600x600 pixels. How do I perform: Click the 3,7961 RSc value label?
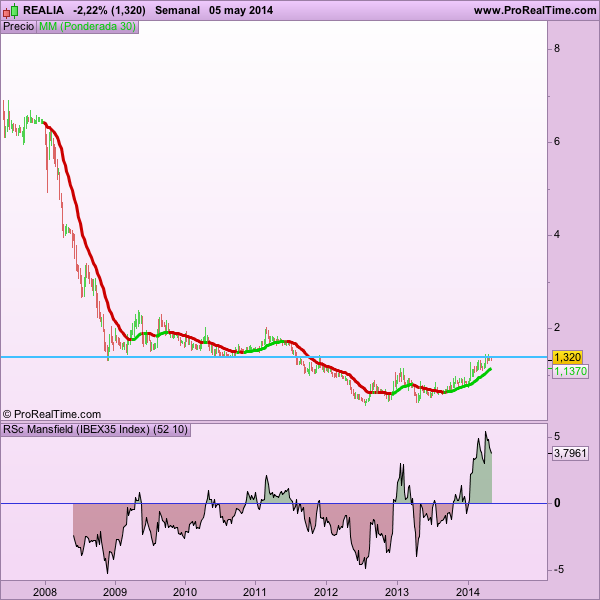click(x=570, y=453)
